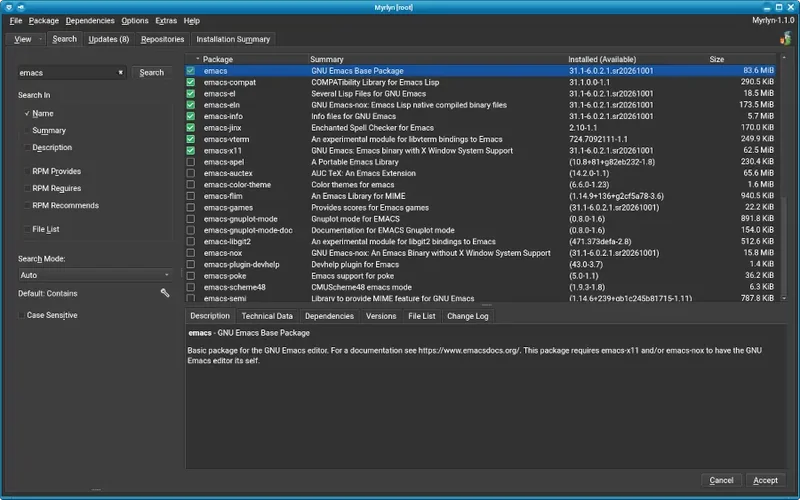The width and height of the screenshot is (800, 500).
Task: Click the installed status icon for emacs-vterm
Action: tap(190, 139)
